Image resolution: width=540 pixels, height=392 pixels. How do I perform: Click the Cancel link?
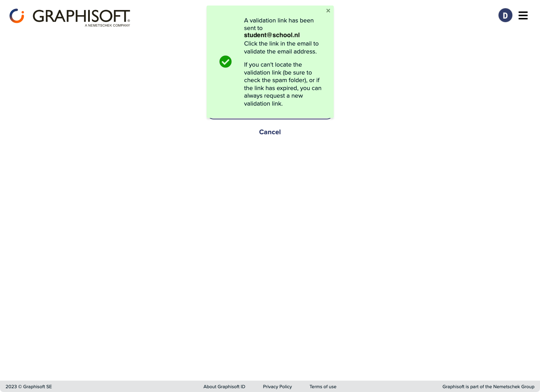click(x=270, y=132)
